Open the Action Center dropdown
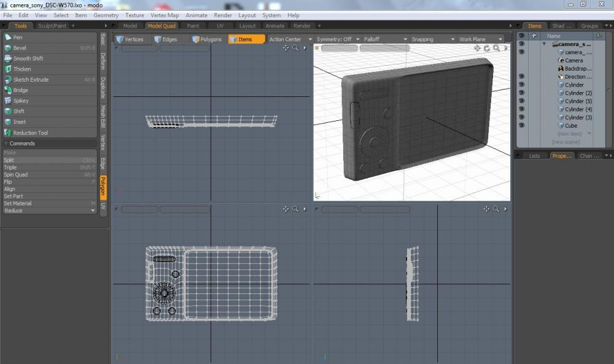The height and width of the screenshot is (364, 614). pos(290,39)
